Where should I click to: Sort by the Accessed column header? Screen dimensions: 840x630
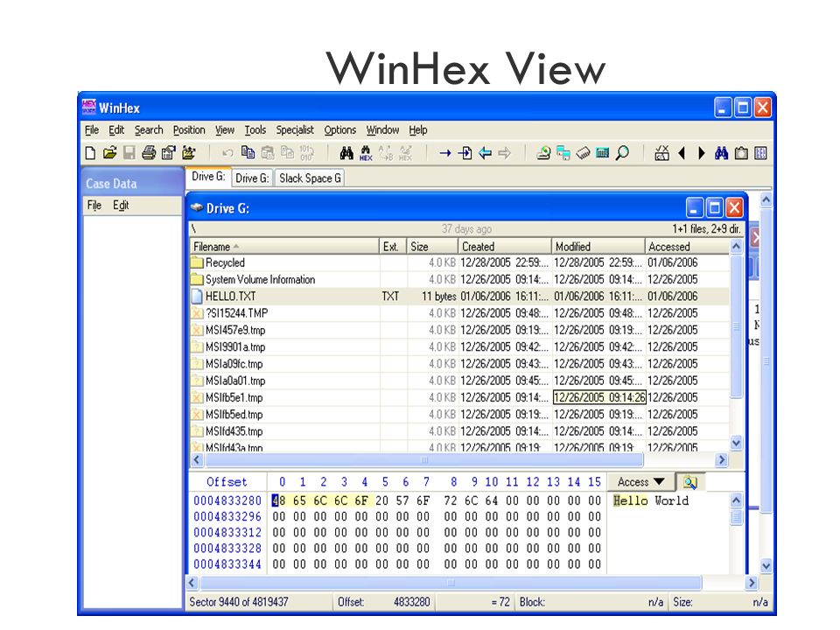(688, 247)
